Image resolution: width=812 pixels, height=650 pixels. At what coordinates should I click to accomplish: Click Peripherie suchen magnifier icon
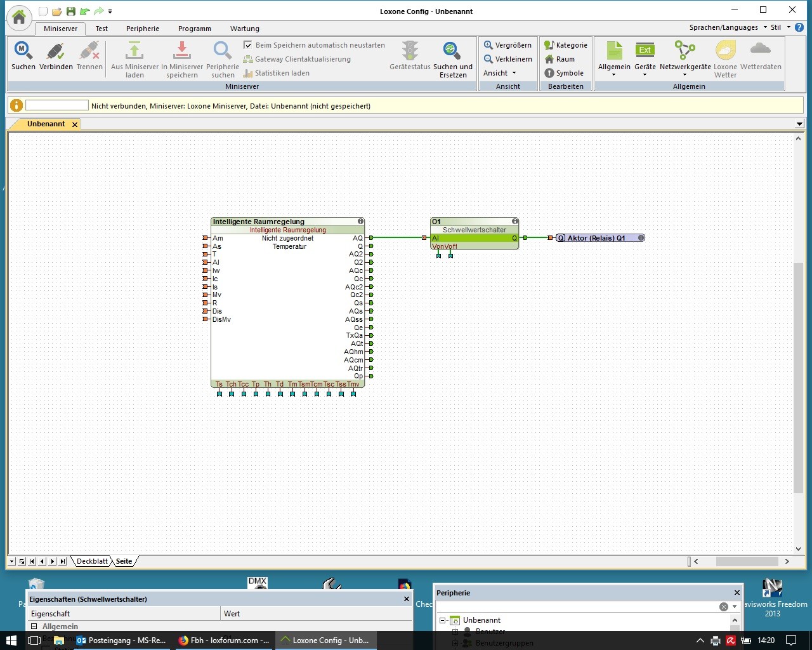click(x=222, y=51)
